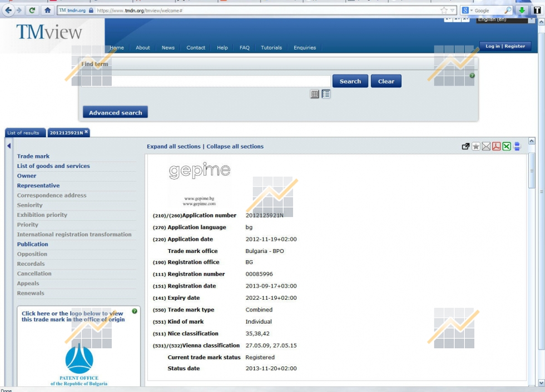Screen dimensions: 545x392
Task: Click the Find term input field
Action: point(206,81)
